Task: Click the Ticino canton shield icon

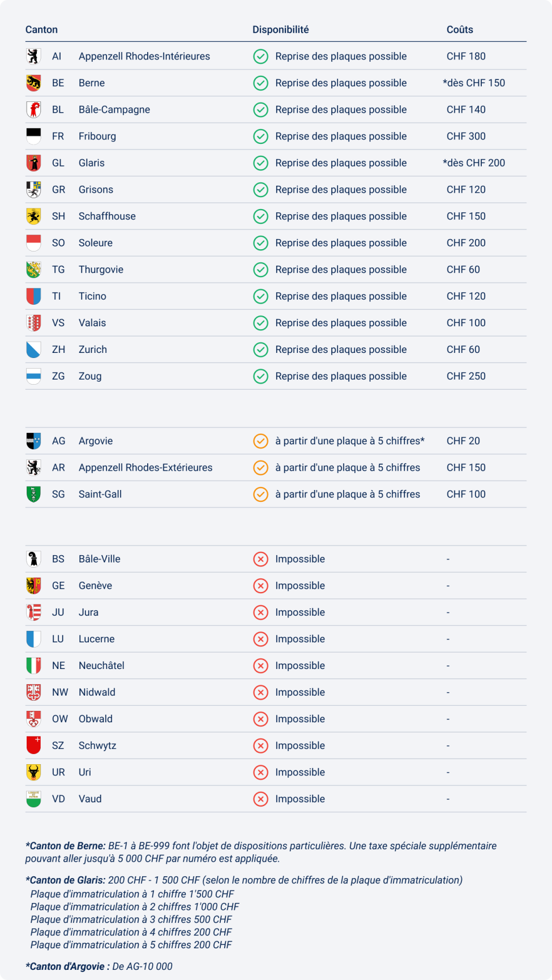Action: [x=33, y=296]
